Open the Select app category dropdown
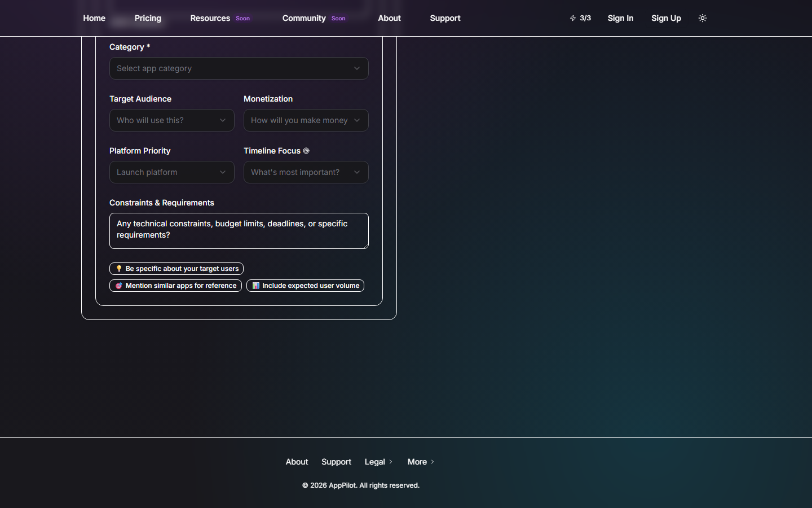 [x=239, y=68]
